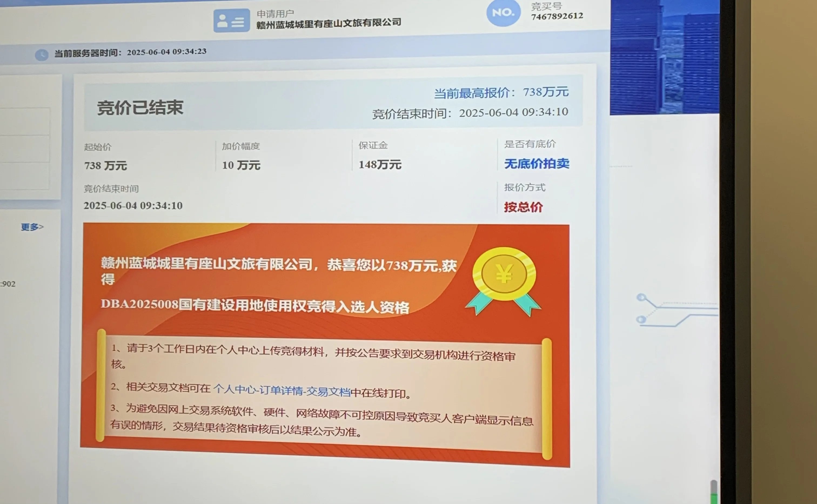
Task: Click the red 按总价 pricing method label
Action: (523, 207)
